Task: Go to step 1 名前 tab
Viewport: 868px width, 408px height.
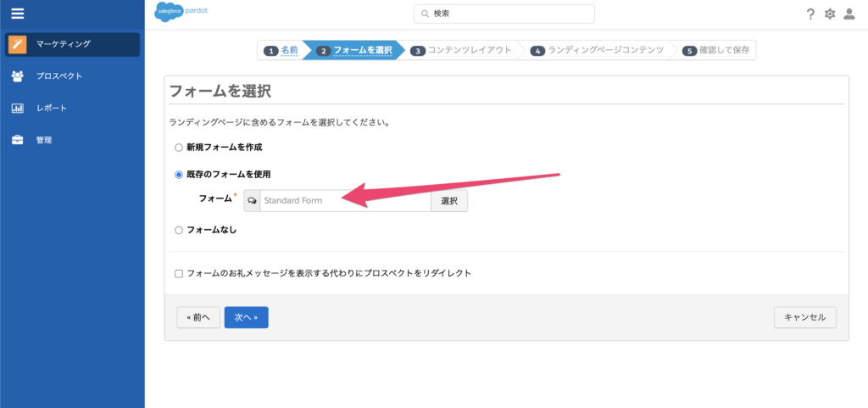Action: pos(282,51)
